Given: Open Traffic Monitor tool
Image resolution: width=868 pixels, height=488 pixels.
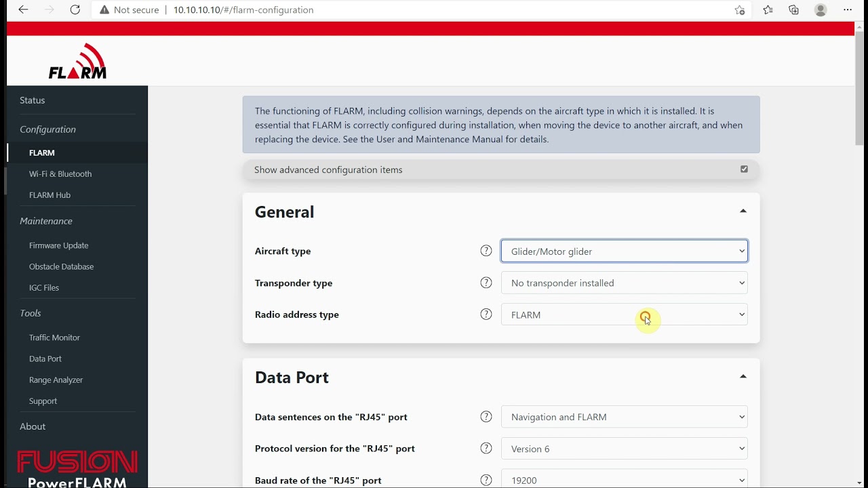Looking at the screenshot, I should click(54, 338).
